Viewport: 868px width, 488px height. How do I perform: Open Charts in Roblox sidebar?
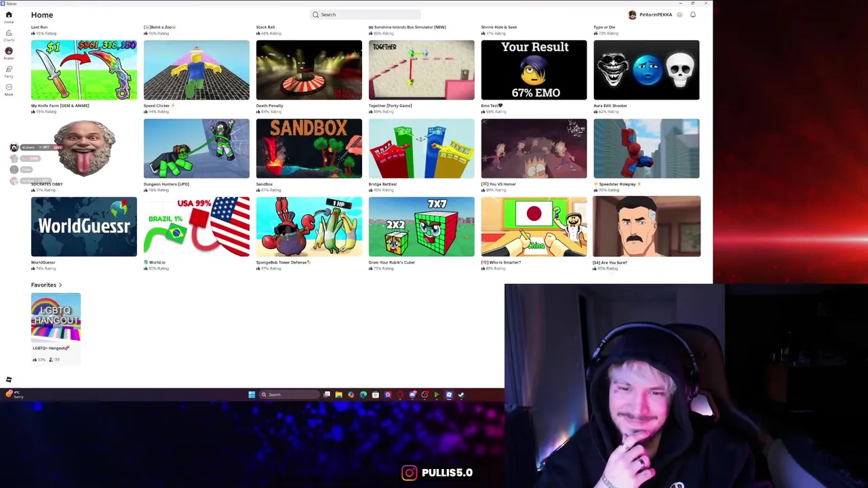[9, 35]
